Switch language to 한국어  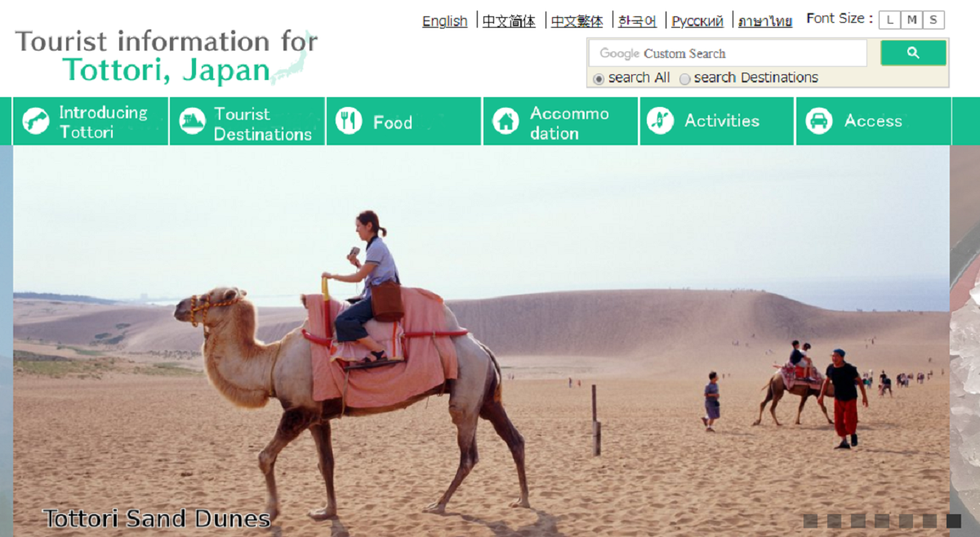coord(638,21)
